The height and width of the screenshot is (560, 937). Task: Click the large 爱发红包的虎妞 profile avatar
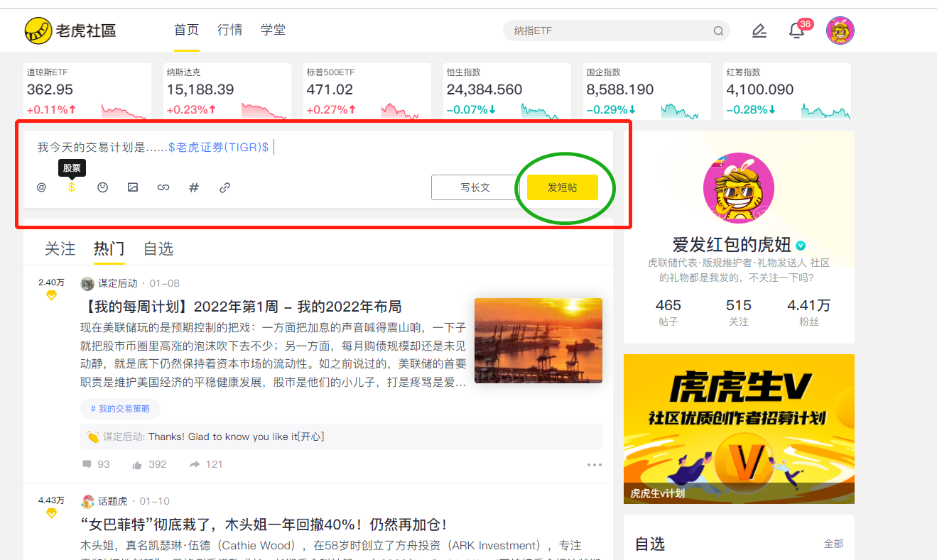[x=739, y=187]
